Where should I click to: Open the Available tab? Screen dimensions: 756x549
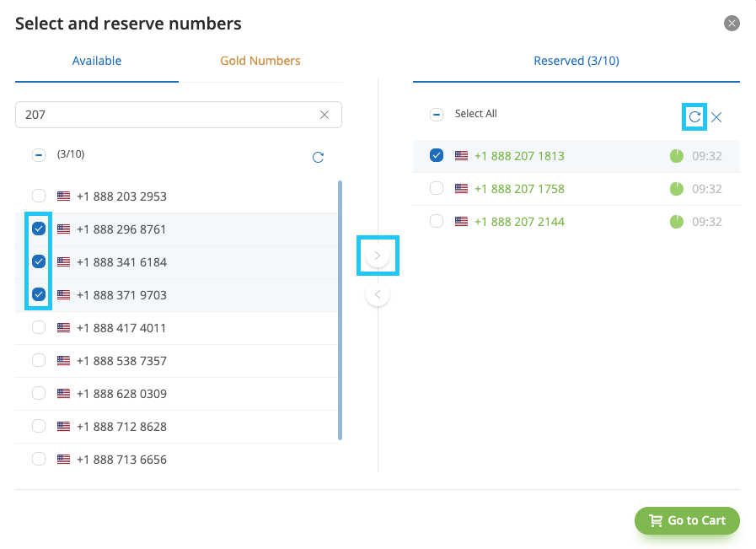coord(97,61)
